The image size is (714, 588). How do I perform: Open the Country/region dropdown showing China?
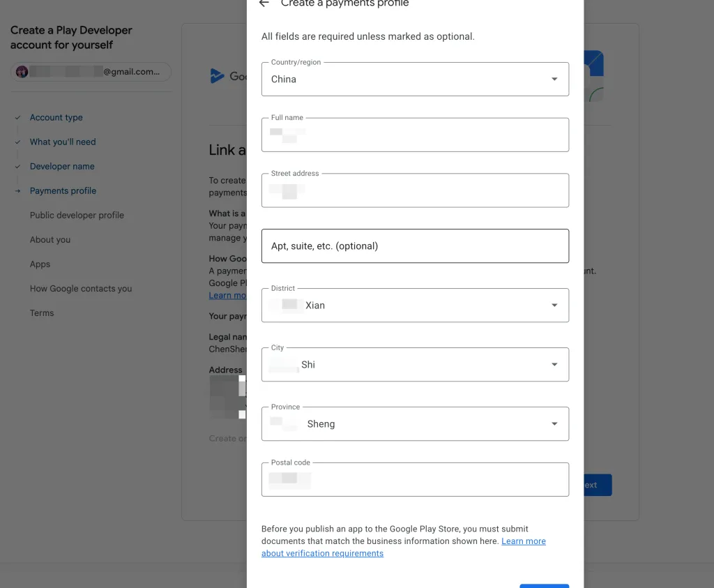click(415, 80)
